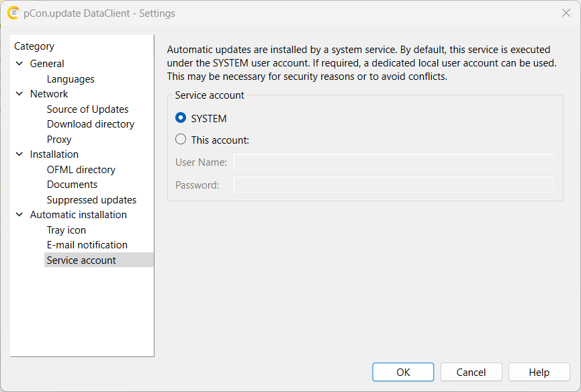Image resolution: width=581 pixels, height=392 pixels.
Task: Open Help for this dialog
Action: pyautogui.click(x=539, y=372)
